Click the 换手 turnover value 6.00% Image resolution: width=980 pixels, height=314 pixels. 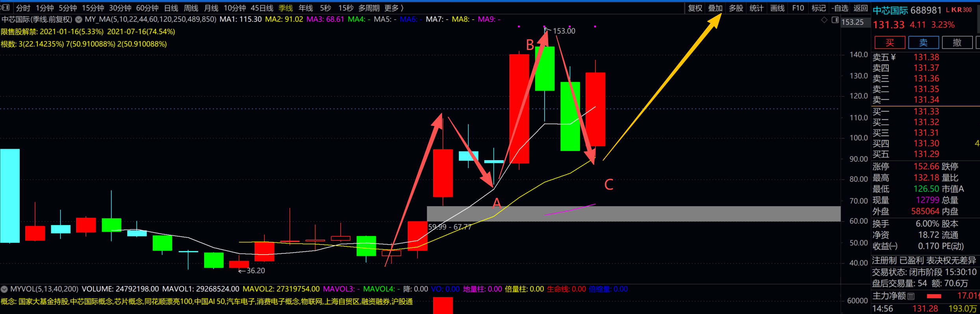(x=928, y=224)
